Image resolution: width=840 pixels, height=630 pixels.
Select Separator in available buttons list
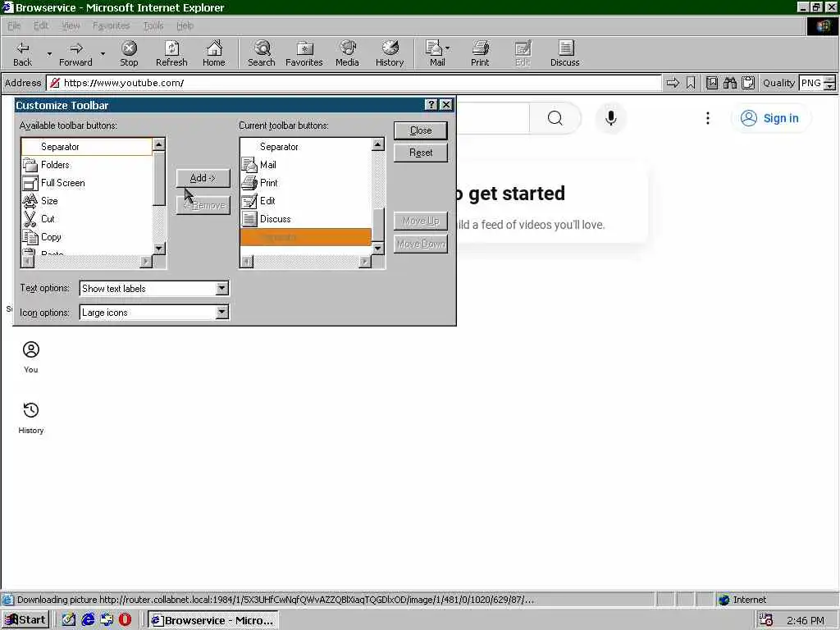tap(87, 146)
